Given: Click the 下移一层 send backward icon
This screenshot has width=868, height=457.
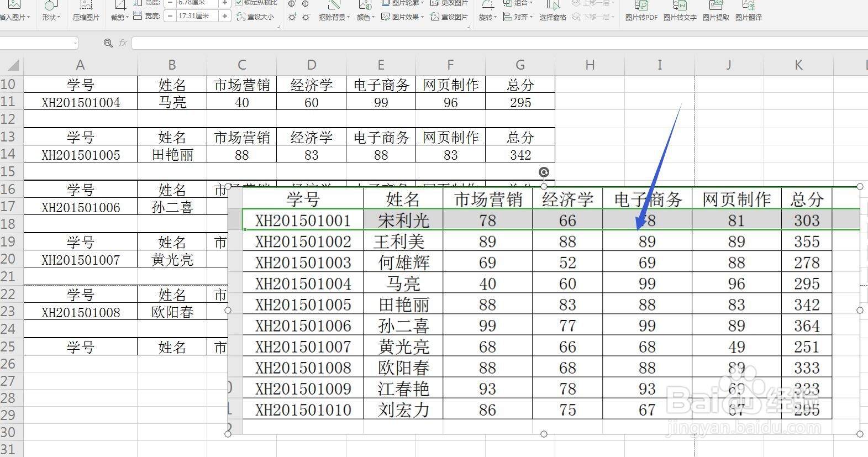Looking at the screenshot, I should click(x=576, y=17).
